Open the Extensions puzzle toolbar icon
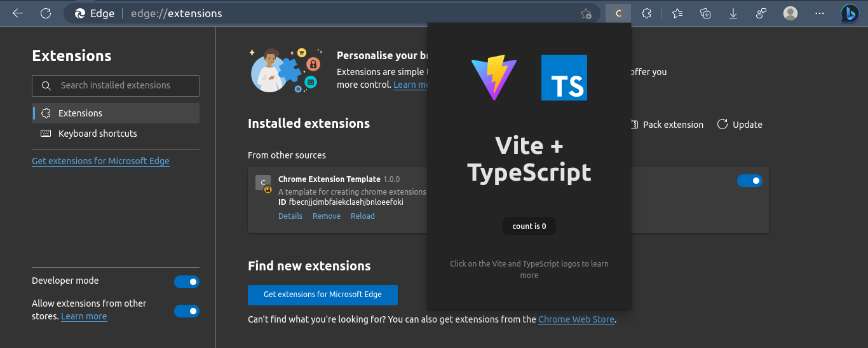The width and height of the screenshot is (868, 348). click(x=646, y=13)
